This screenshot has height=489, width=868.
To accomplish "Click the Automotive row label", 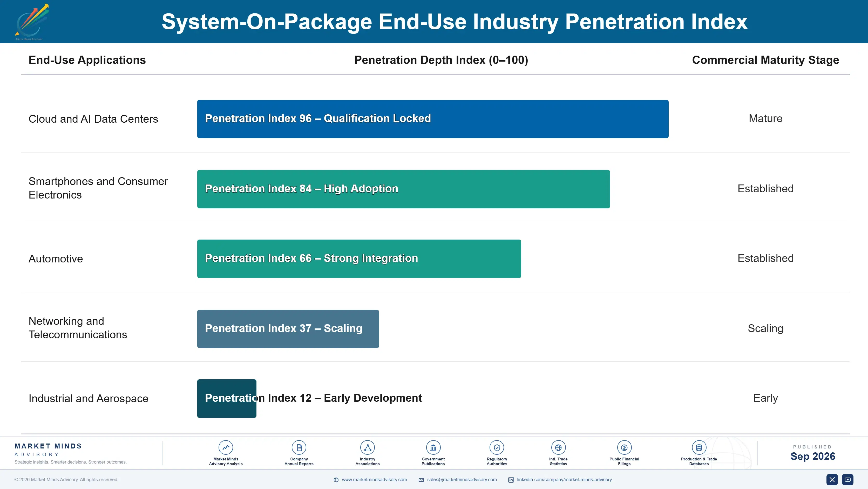I will click(x=56, y=259).
